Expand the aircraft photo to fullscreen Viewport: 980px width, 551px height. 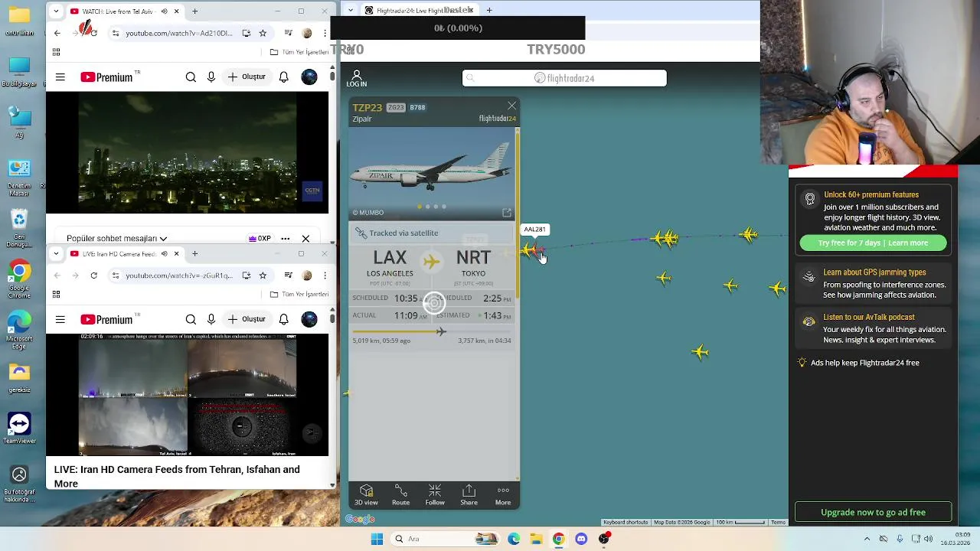coord(507,213)
